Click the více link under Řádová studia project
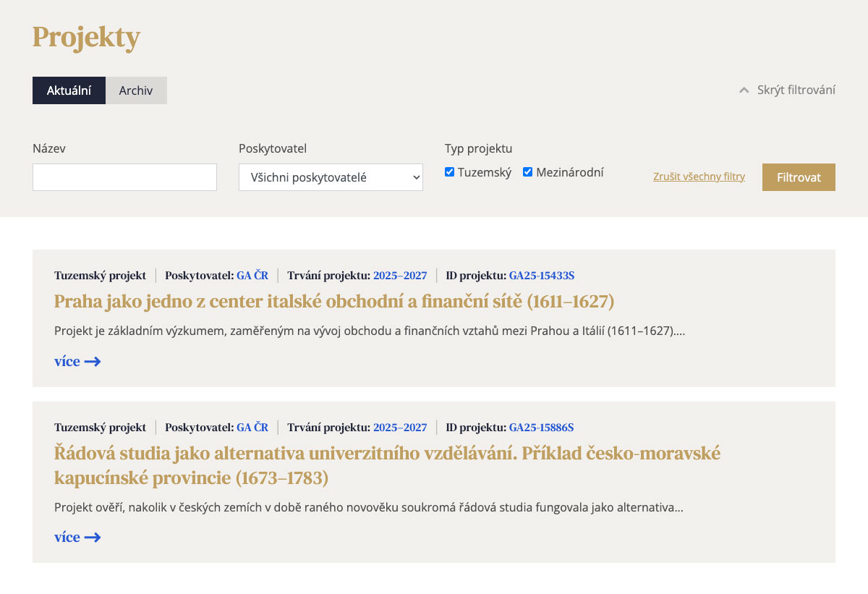Viewport: 868px width, 594px height. click(x=67, y=538)
